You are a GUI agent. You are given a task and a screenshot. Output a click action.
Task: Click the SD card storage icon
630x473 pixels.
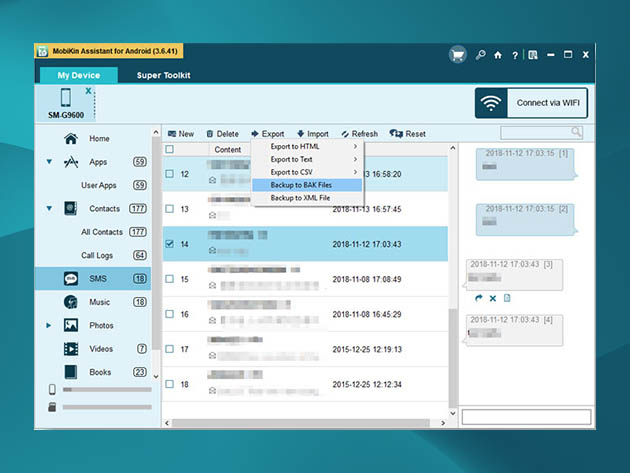pyautogui.click(x=52, y=407)
